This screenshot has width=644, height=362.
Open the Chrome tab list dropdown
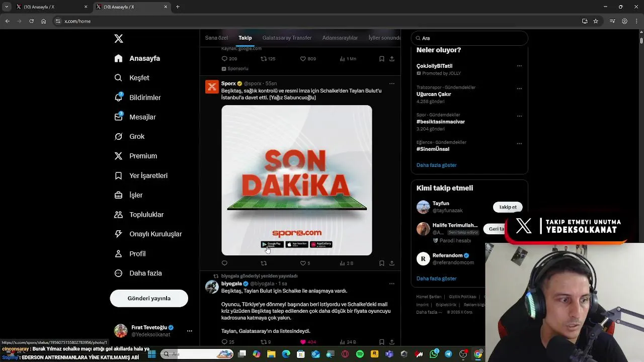coord(6,7)
